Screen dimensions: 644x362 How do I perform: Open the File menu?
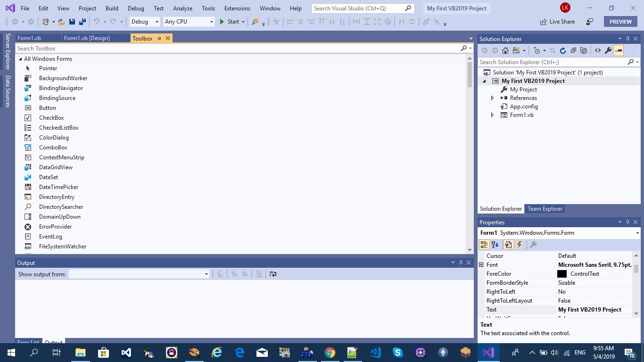(25, 8)
